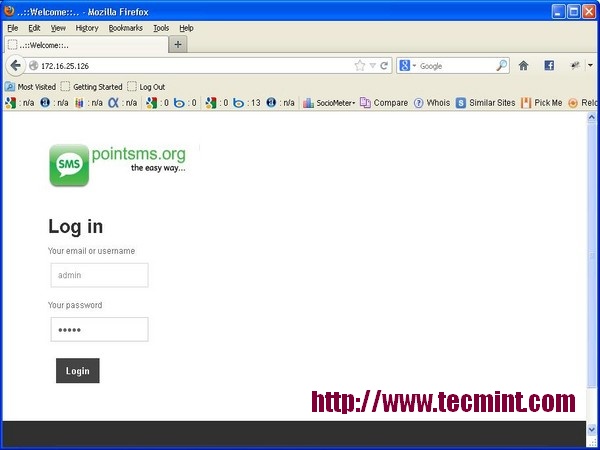
Task: Open Similar Sites toolbar button
Action: click(x=486, y=103)
